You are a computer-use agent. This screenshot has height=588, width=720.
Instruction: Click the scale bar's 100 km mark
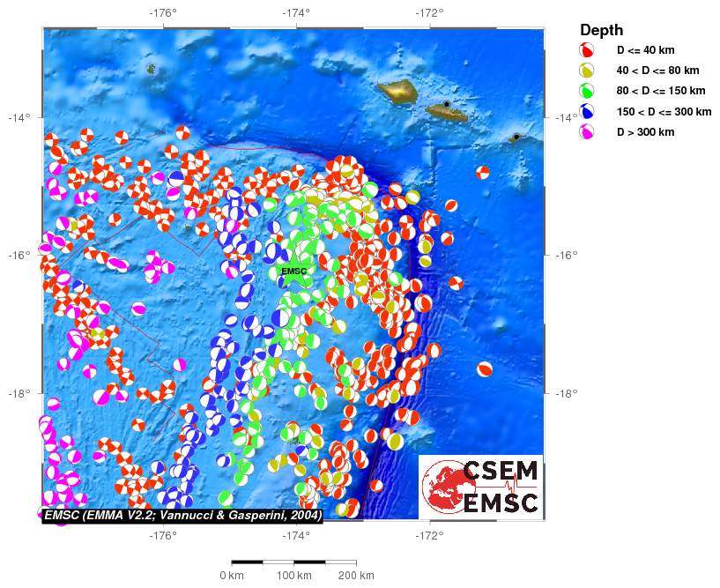click(293, 562)
